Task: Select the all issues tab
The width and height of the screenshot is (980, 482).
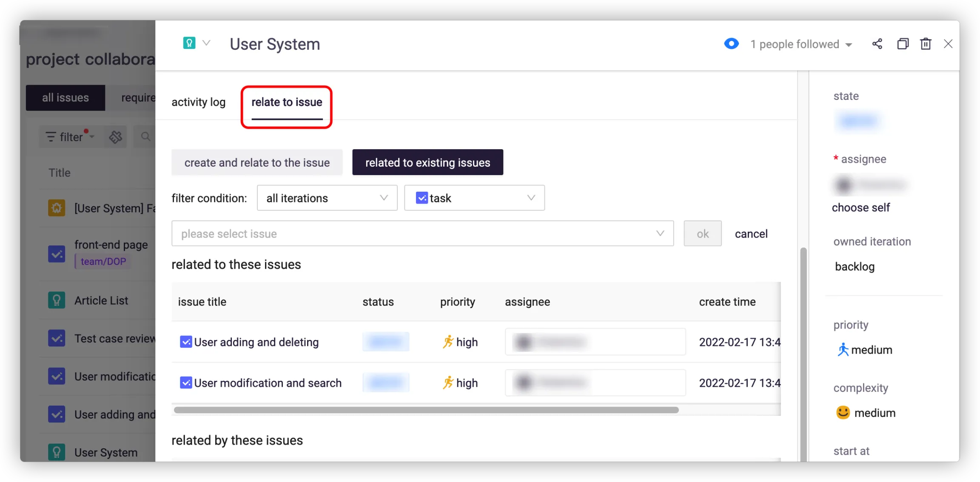Action: (x=66, y=98)
